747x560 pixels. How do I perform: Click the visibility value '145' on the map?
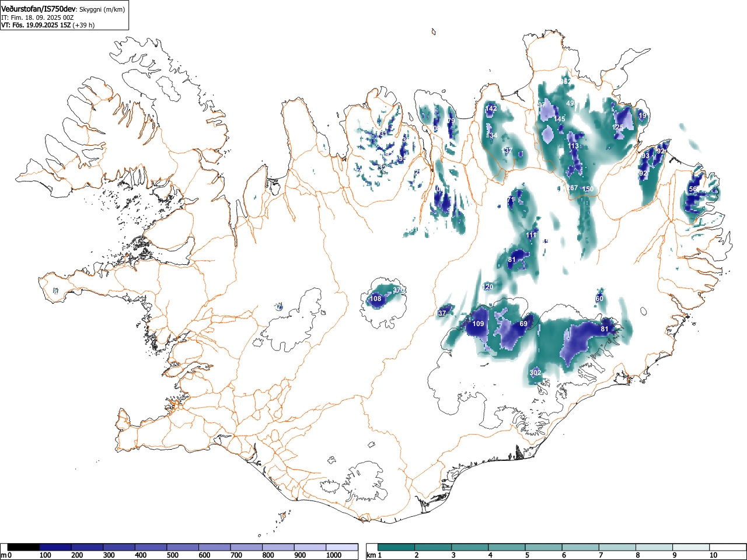point(560,119)
